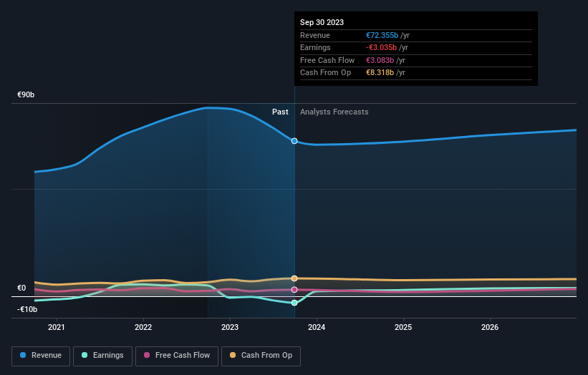Image resolution: width=588 pixels, height=375 pixels.
Task: Click the Past section label
Action: (280, 112)
